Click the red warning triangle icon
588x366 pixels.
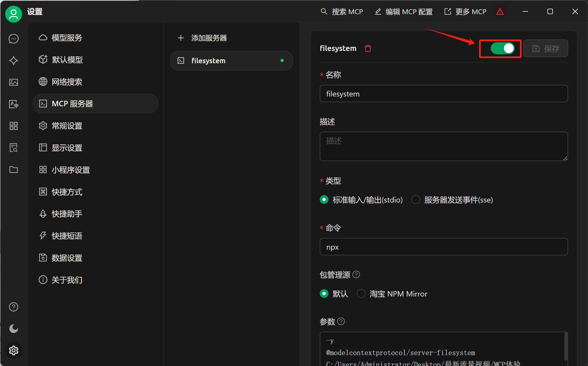500,12
